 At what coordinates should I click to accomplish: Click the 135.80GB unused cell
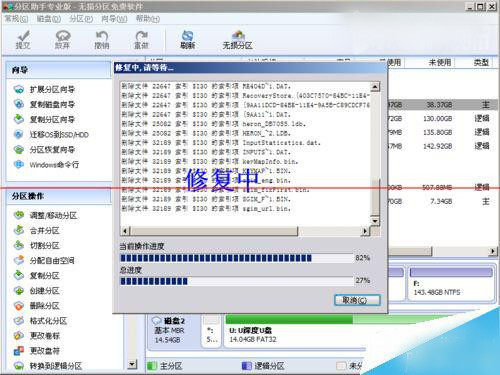pos(437,132)
